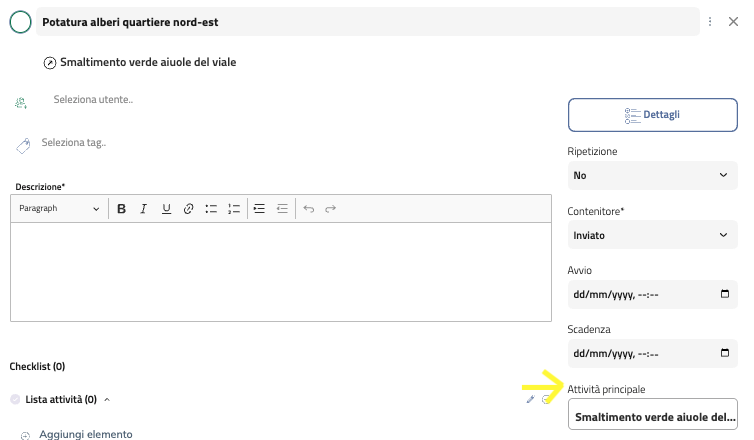The width and height of the screenshot is (754, 440).
Task: Collapse the Lista attività section
Action: 107,399
